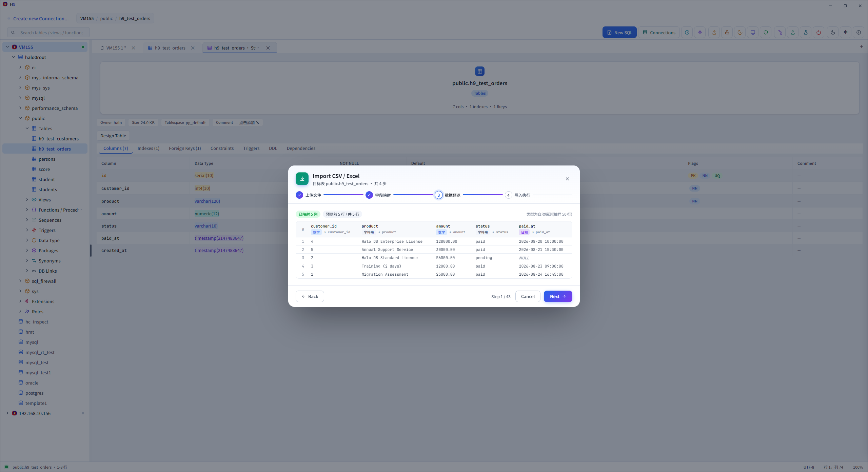Switch to the DDL tab

pos(273,149)
